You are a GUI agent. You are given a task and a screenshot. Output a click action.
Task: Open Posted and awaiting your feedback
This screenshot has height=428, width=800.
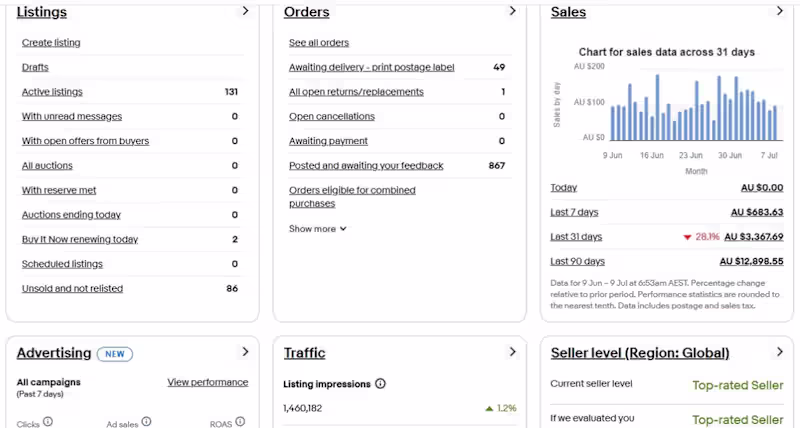pos(366,166)
